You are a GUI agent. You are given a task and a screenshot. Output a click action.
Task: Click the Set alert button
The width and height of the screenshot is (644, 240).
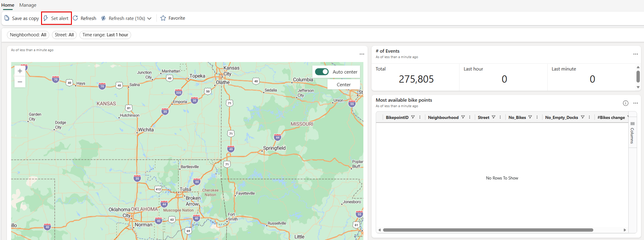(56, 18)
